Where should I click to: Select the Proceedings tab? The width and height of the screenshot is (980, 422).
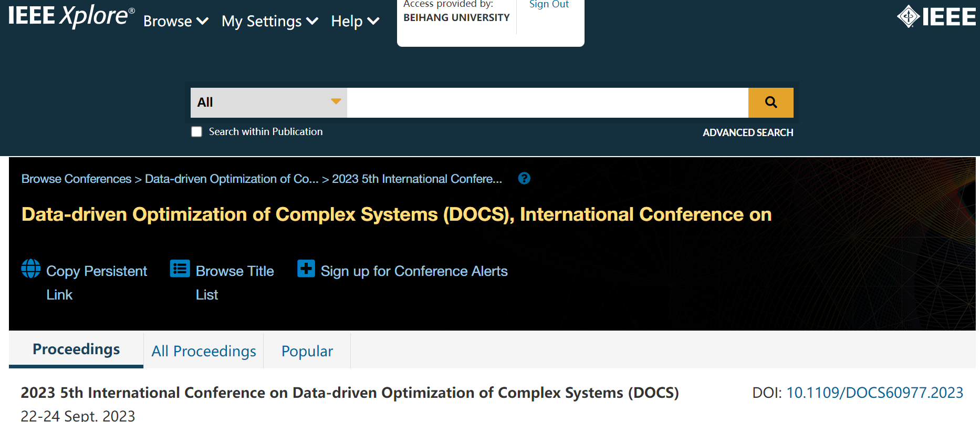(x=76, y=349)
